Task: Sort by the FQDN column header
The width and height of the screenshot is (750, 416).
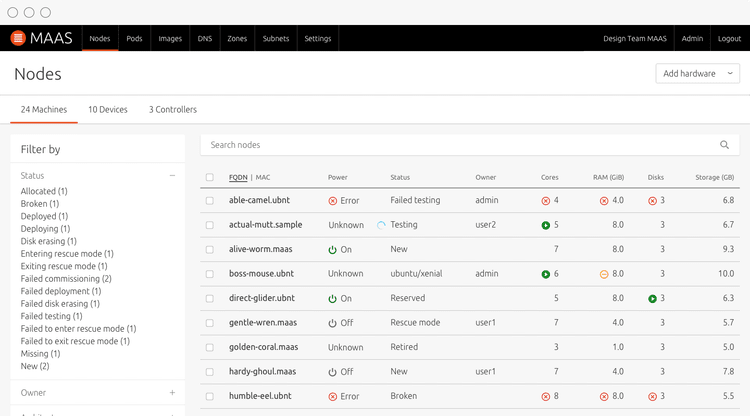Action: point(238,177)
